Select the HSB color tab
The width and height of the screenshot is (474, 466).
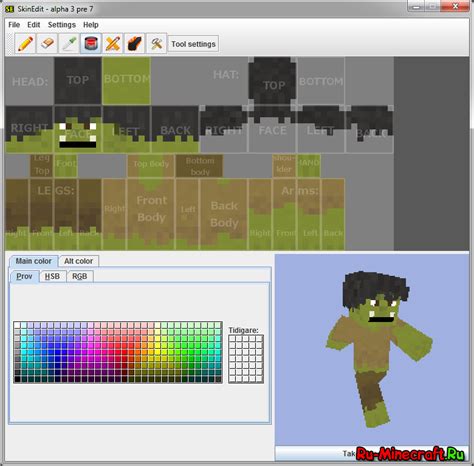tap(52, 276)
